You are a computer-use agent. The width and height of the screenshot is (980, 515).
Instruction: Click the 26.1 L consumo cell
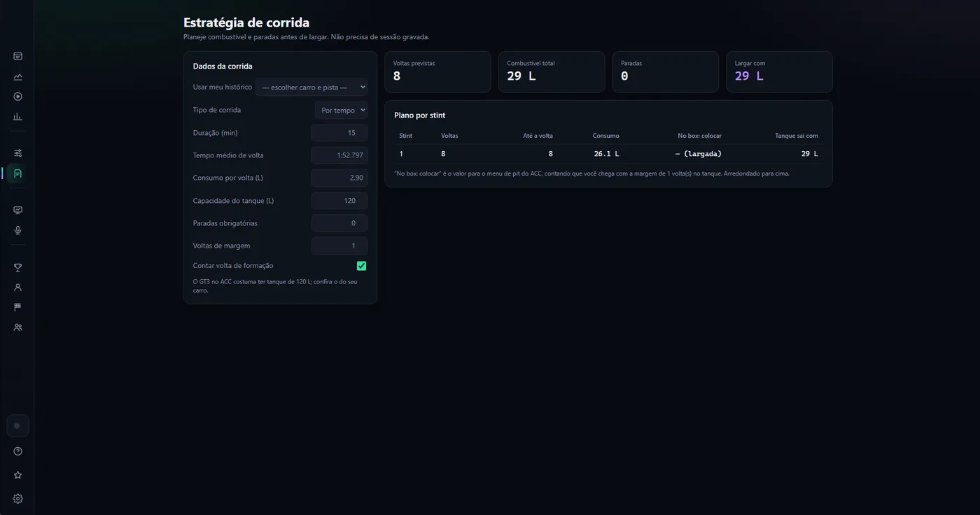pos(606,154)
